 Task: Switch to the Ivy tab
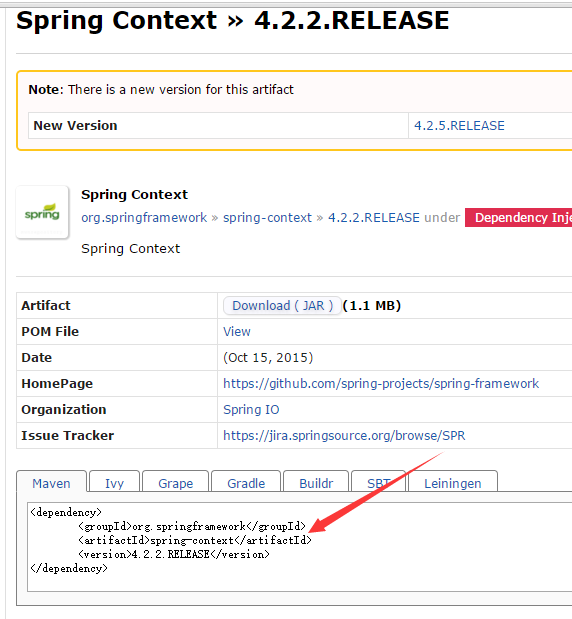click(114, 483)
